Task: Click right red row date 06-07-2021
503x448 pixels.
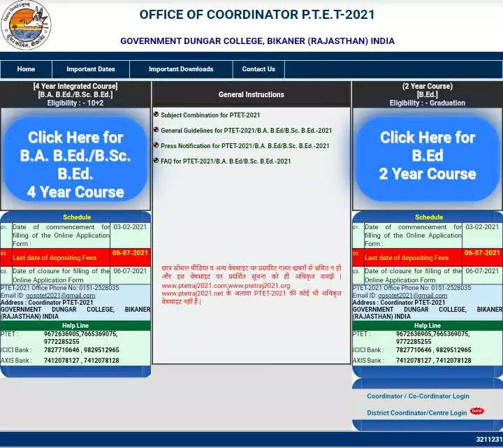Action: [x=482, y=252]
